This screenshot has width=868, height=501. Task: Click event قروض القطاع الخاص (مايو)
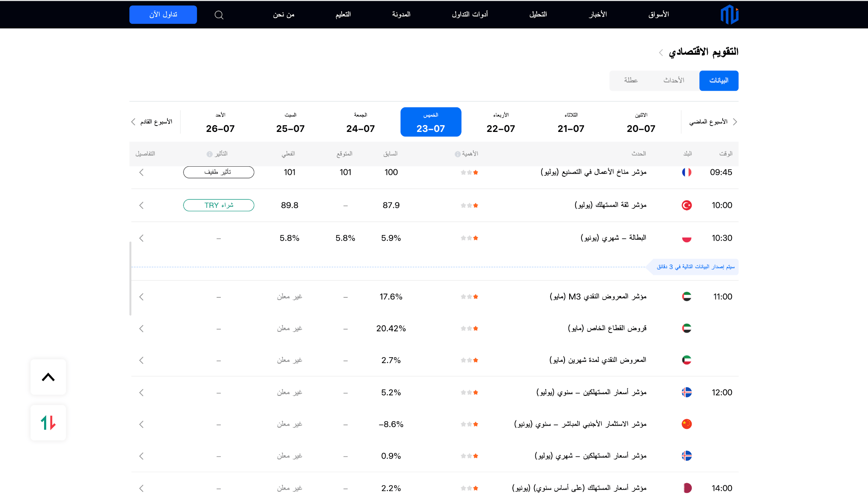tap(607, 328)
